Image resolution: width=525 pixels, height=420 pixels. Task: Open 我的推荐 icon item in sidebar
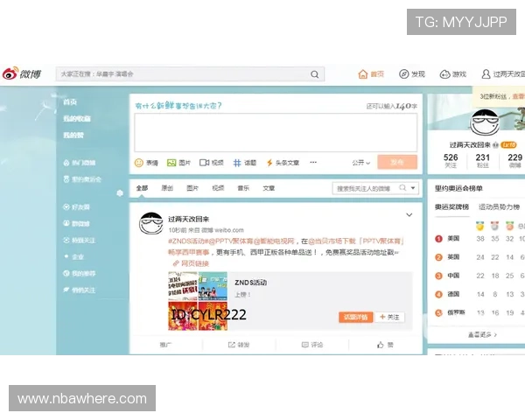pyautogui.click(x=80, y=274)
